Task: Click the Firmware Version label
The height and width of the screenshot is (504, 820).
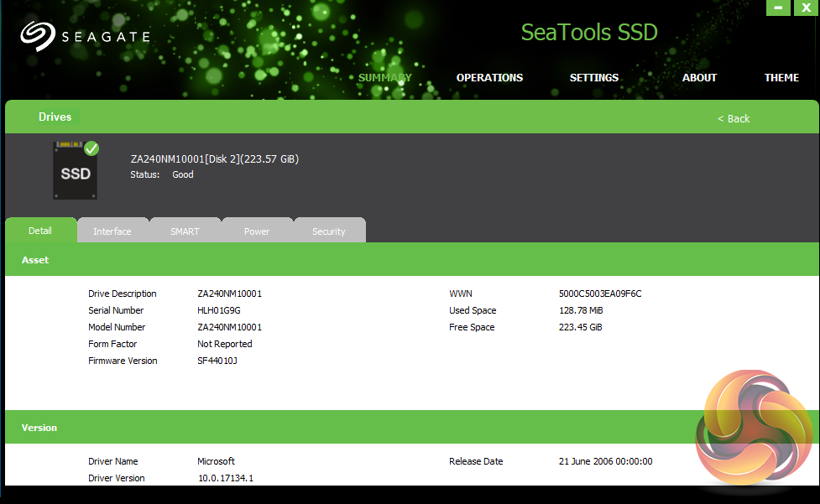Action: coord(123,361)
